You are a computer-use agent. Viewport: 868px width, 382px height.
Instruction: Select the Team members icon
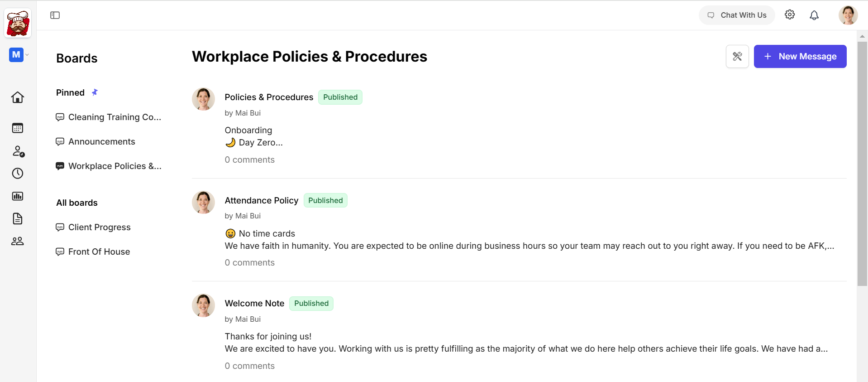point(18,241)
